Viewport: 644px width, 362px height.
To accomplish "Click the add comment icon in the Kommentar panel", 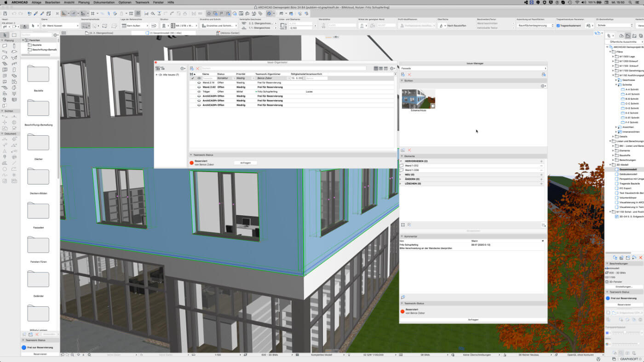I will pyautogui.click(x=403, y=297).
